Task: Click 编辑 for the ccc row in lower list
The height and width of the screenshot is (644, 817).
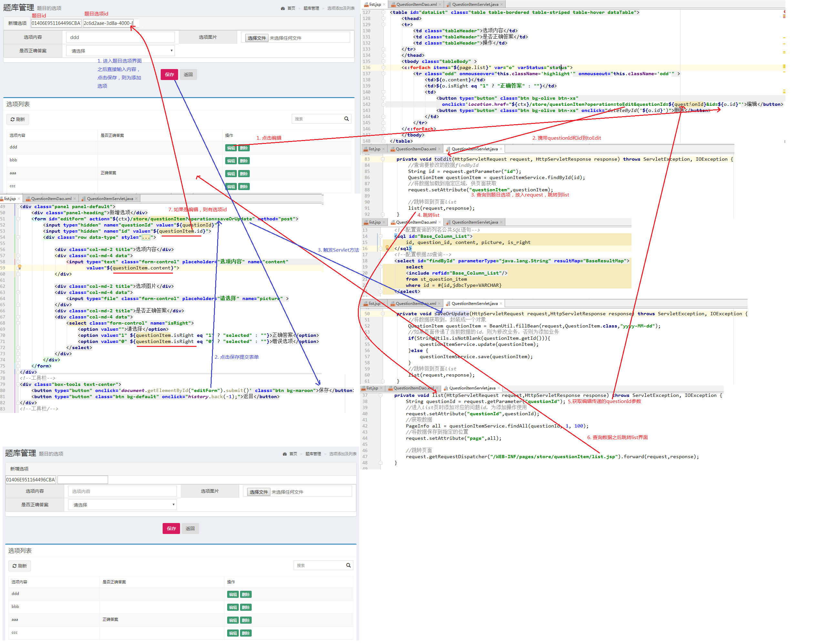Action: [x=233, y=633]
